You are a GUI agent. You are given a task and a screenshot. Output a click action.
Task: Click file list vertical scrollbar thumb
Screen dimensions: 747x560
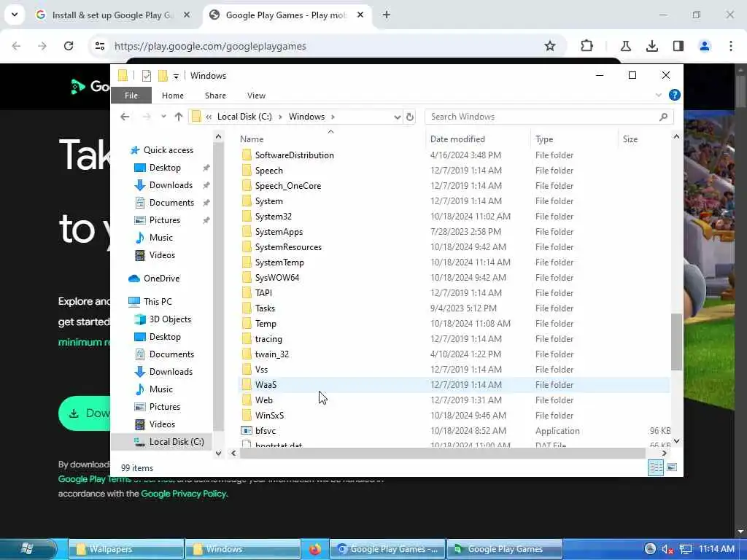coord(676,342)
